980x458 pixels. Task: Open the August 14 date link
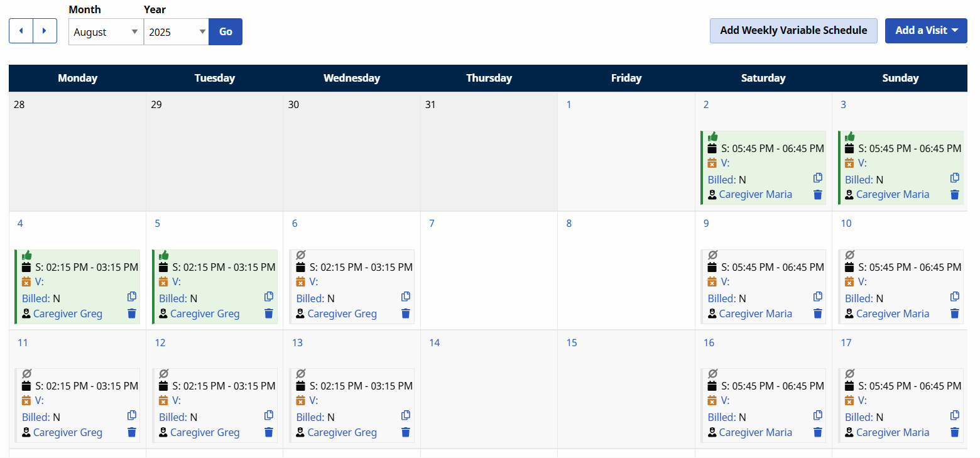435,342
